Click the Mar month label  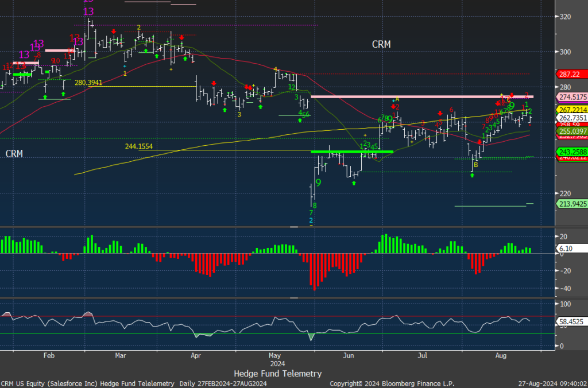coord(121,355)
